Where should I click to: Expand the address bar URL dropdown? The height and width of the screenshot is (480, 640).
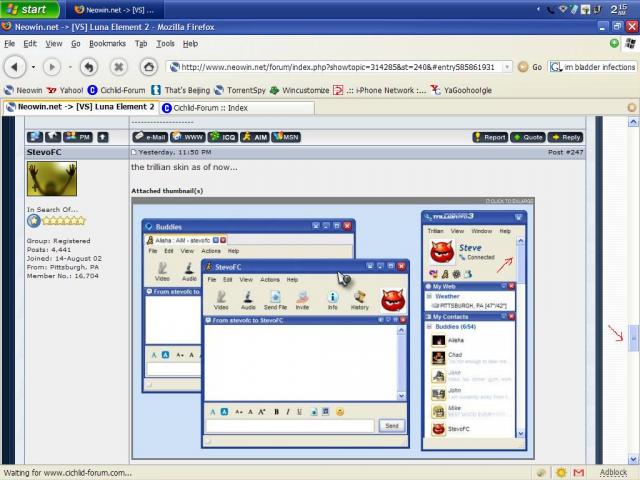pyautogui.click(x=507, y=67)
